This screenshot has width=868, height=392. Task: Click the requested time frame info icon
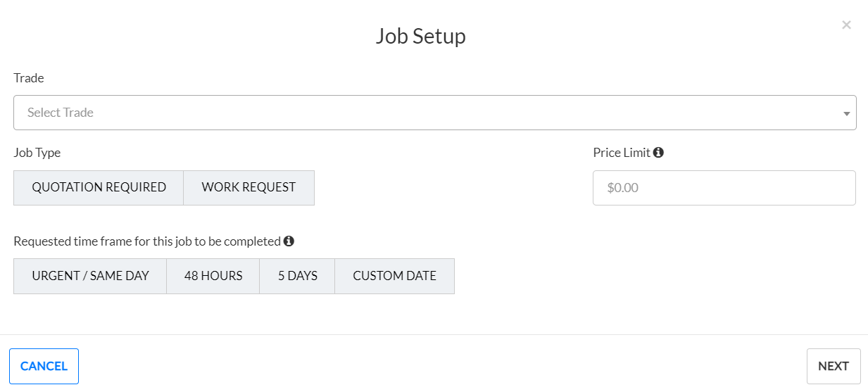pos(289,241)
